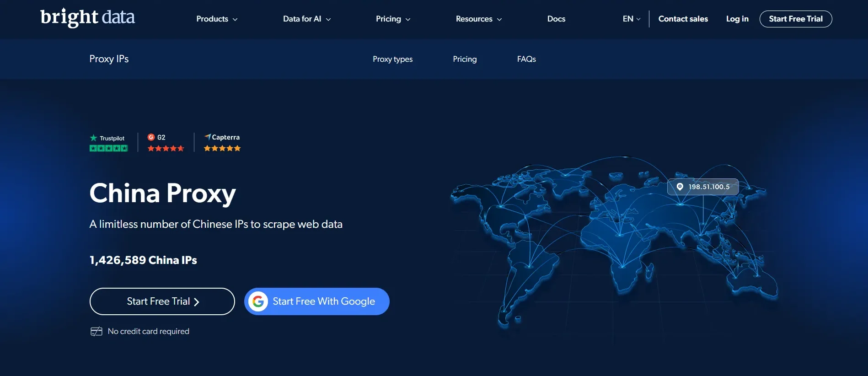Click the location pin on IP label
Screen dimensions: 868x376
680,187
